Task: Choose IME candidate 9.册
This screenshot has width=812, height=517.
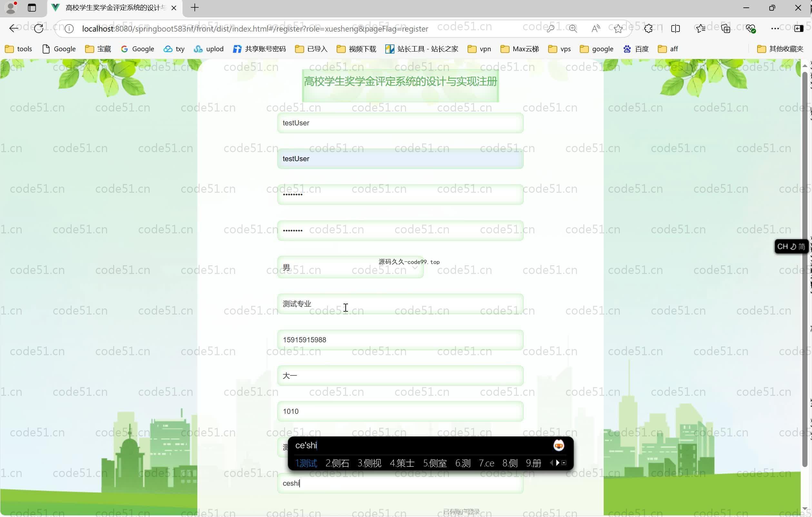Action: pyautogui.click(x=533, y=463)
